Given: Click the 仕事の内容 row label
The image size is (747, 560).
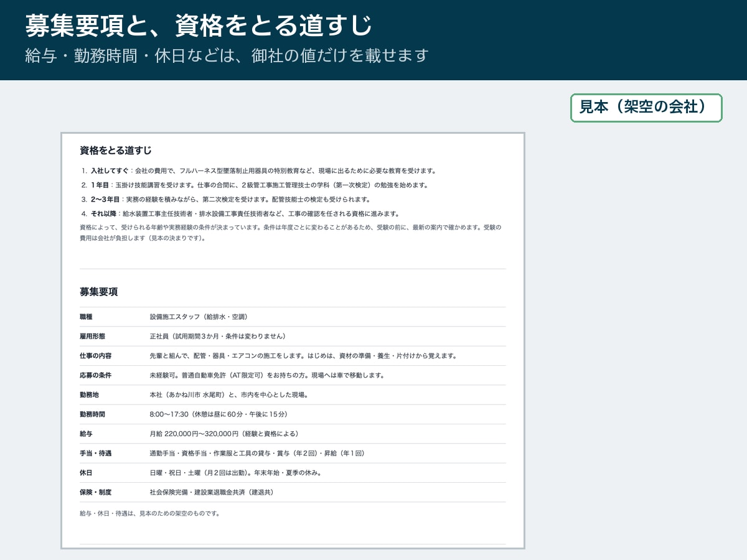Looking at the screenshot, I should [x=95, y=356].
